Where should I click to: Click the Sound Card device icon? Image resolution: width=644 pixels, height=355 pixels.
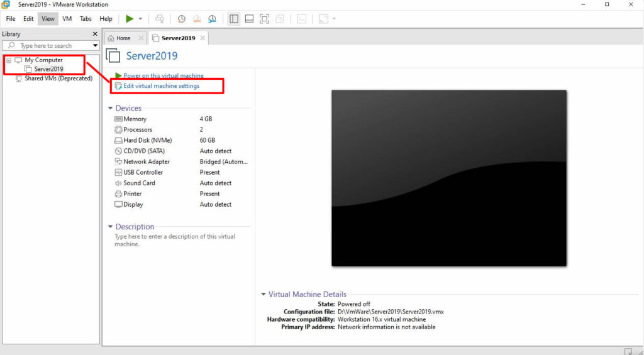[x=118, y=183]
